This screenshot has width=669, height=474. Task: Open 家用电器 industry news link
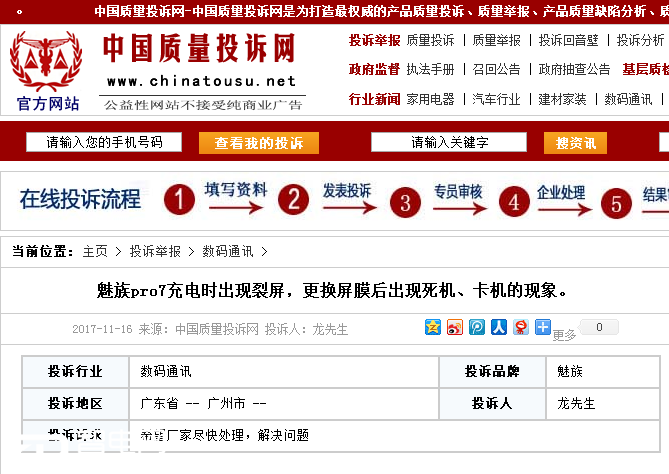(x=430, y=99)
